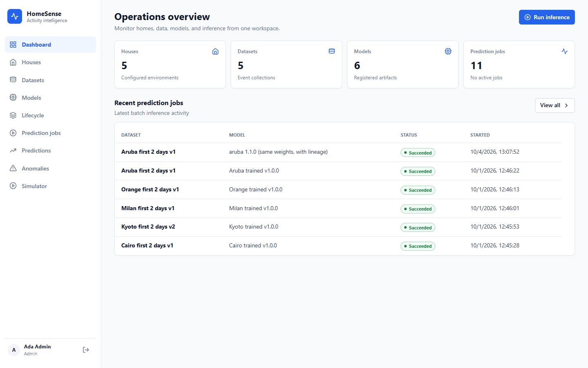Click the HomeSense pulse logo icon
588x368 pixels.
[15, 16]
